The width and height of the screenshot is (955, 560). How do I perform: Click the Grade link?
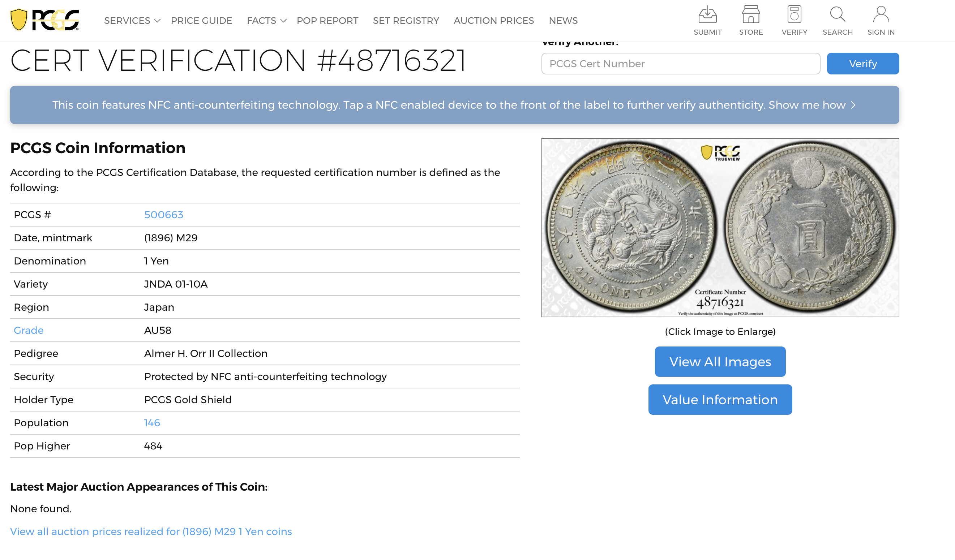(x=29, y=330)
